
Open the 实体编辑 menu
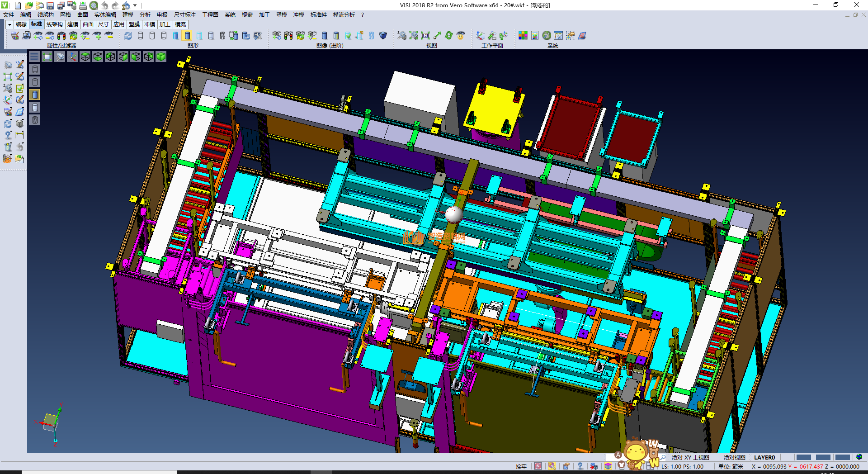(105, 15)
